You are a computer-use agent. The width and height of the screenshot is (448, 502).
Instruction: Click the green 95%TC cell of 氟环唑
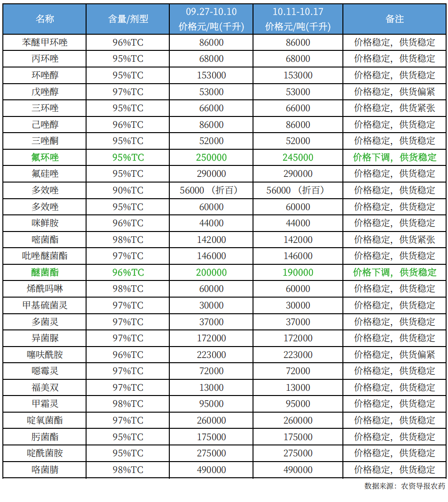tap(128, 157)
